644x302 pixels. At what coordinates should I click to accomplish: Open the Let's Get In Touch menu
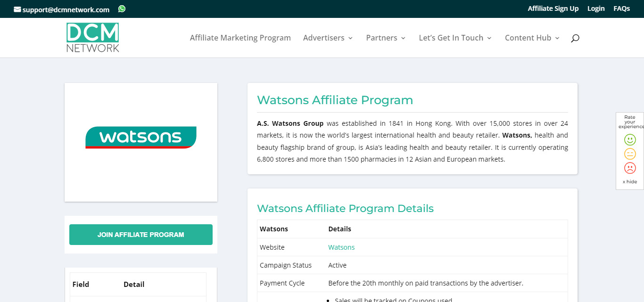coord(452,38)
